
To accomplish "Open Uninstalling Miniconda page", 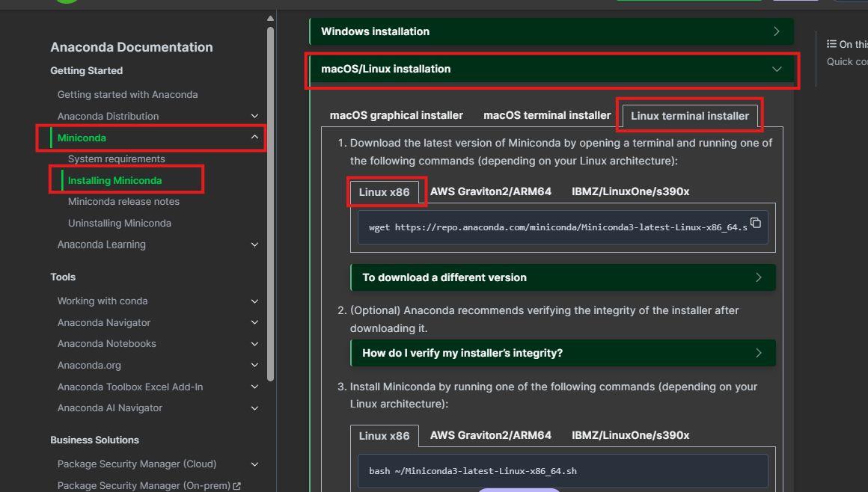I will click(120, 223).
